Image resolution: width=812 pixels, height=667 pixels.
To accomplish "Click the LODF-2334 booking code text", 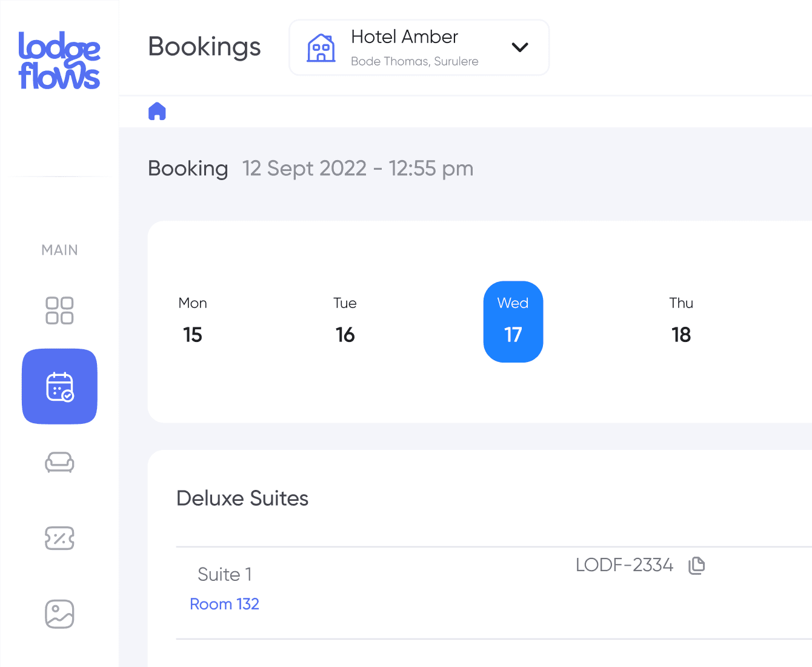I will [x=624, y=565].
